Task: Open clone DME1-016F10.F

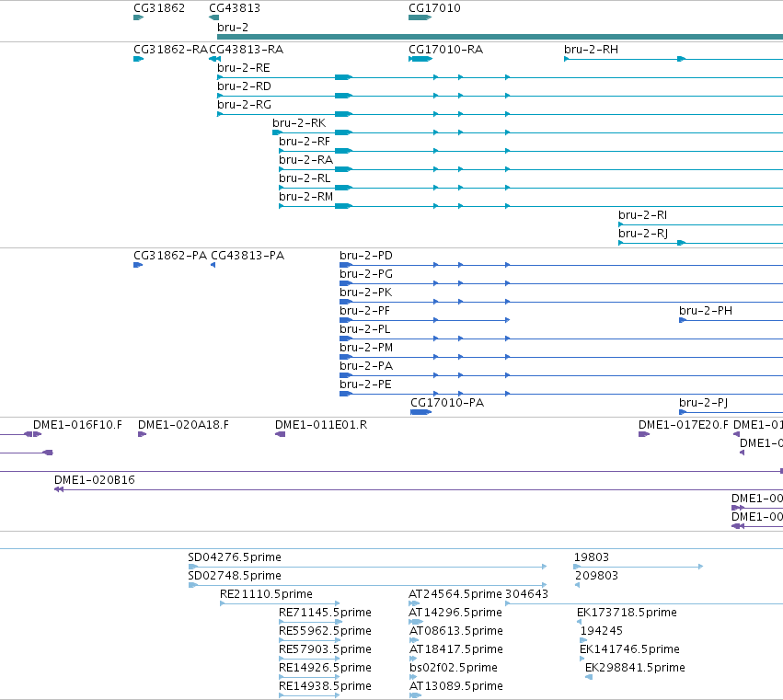Action: point(77,425)
